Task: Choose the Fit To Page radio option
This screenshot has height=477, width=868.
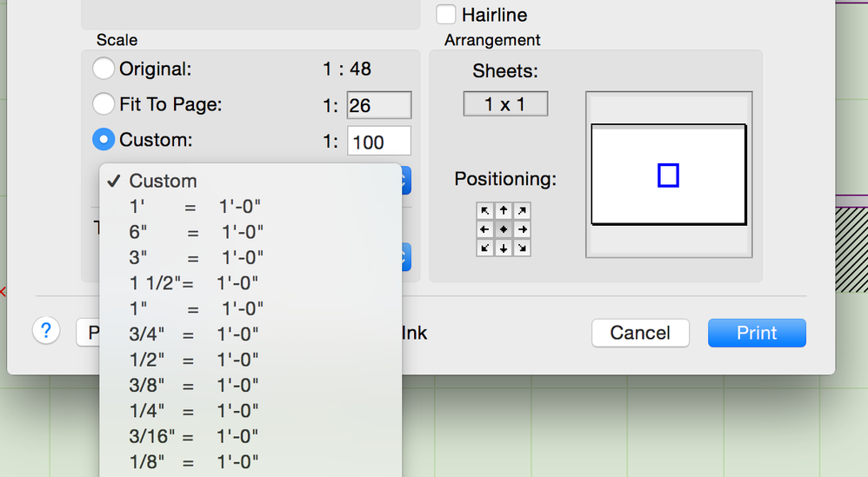Action: click(x=103, y=104)
